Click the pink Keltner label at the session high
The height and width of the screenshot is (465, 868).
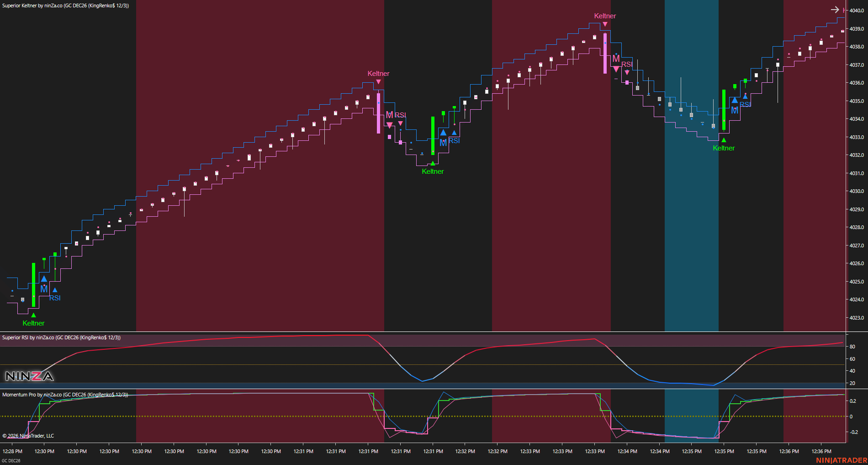click(x=605, y=16)
